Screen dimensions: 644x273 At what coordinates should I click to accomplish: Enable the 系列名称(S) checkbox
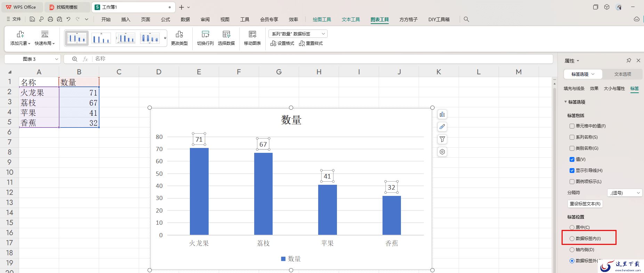[572, 137]
